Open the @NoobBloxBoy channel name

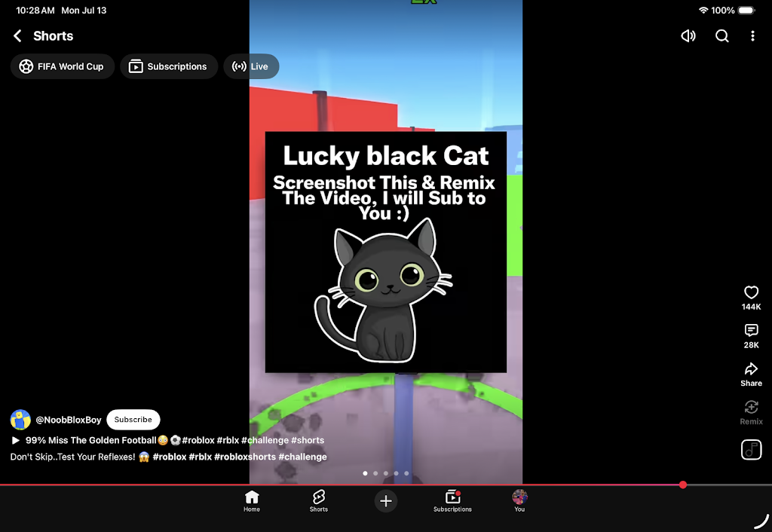(69, 420)
